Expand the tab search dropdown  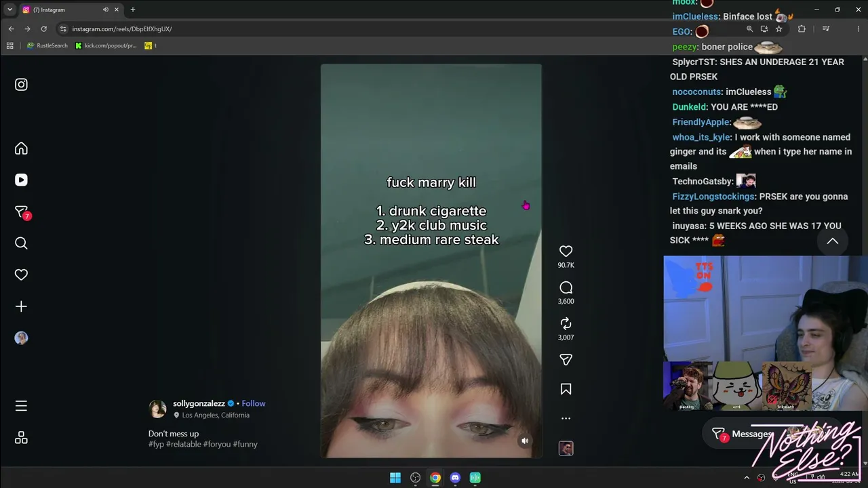(x=9, y=9)
